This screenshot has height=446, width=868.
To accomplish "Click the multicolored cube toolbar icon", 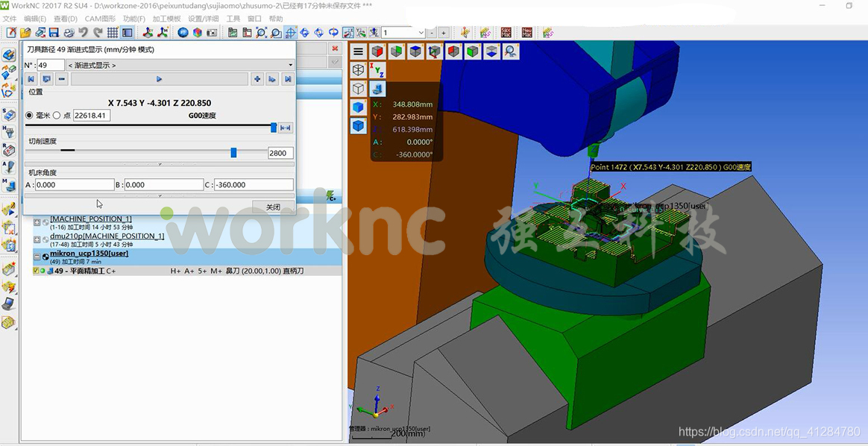I will [197, 33].
